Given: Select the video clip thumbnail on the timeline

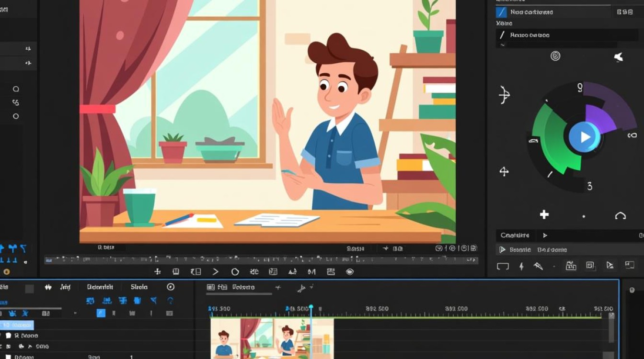Looking at the screenshot, I should (x=272, y=338).
